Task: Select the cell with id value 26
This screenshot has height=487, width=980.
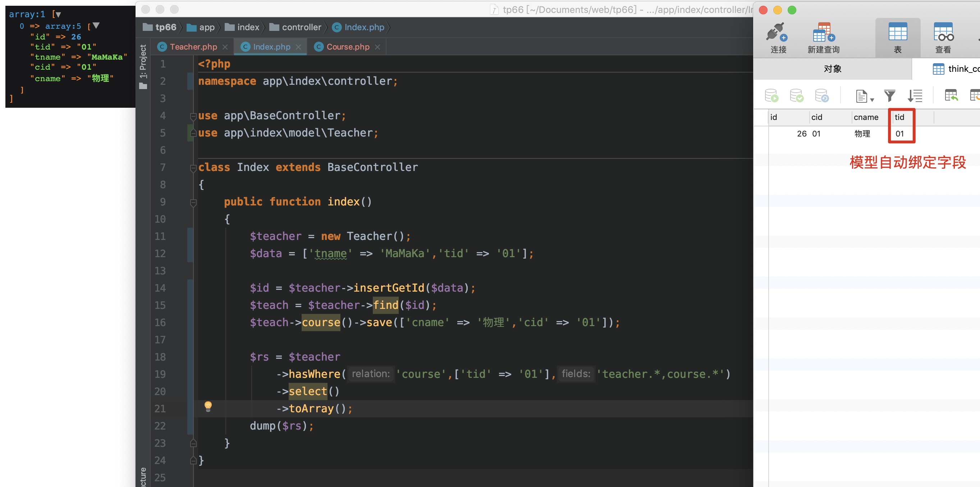Action: [789, 134]
